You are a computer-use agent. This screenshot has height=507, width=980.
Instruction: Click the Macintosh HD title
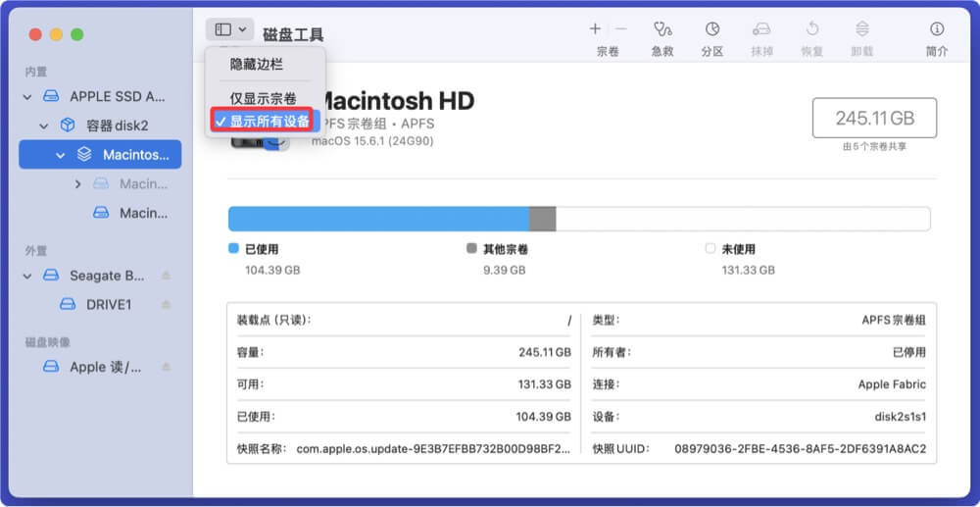[x=397, y=100]
